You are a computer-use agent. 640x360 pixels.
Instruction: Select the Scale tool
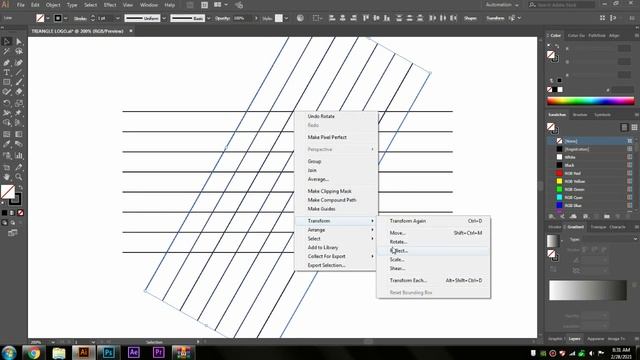point(19,103)
